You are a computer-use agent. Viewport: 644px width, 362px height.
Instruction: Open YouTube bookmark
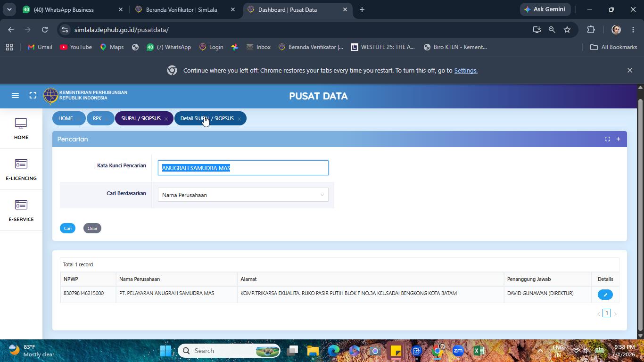coord(76,47)
